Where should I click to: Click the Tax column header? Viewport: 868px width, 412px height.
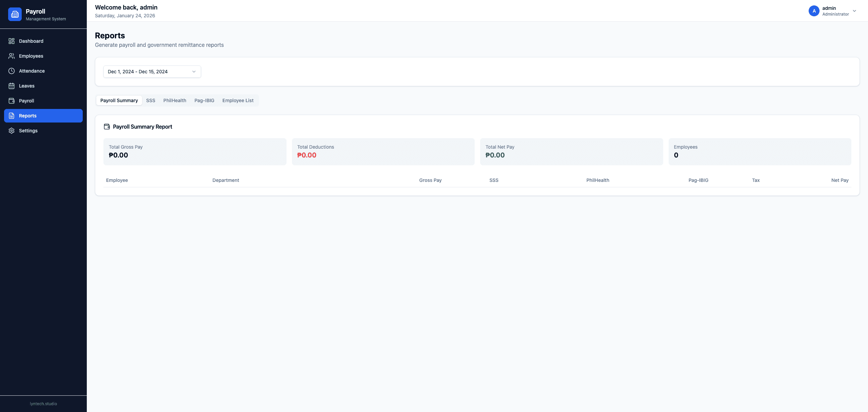click(x=756, y=180)
